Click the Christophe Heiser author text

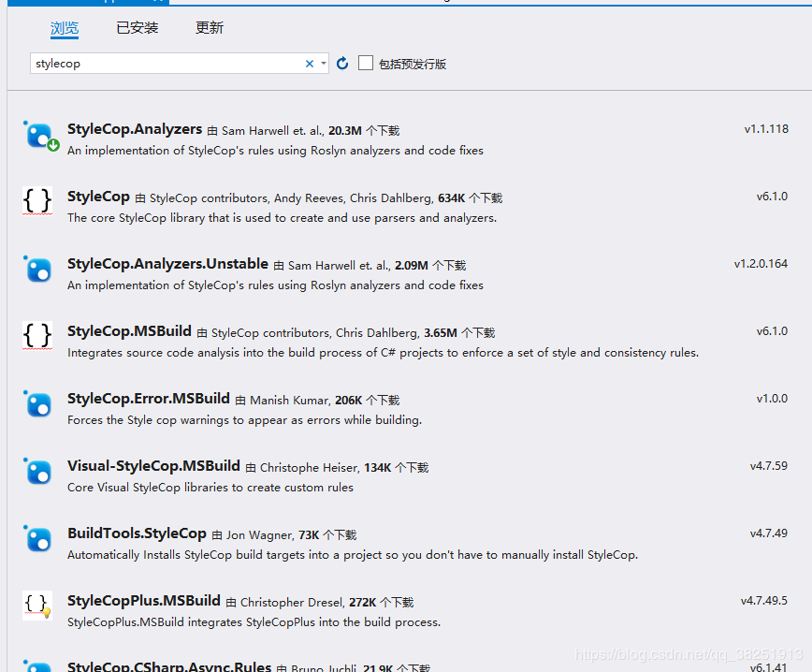(309, 467)
